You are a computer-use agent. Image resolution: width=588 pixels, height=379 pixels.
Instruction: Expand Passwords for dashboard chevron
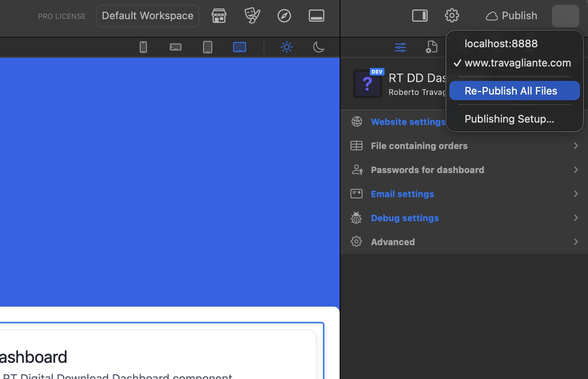(576, 170)
